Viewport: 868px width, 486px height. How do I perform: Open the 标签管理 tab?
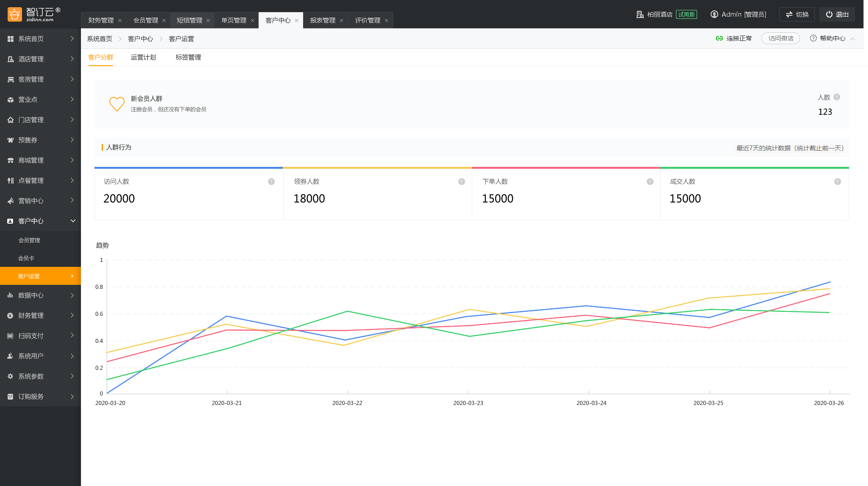(x=188, y=57)
